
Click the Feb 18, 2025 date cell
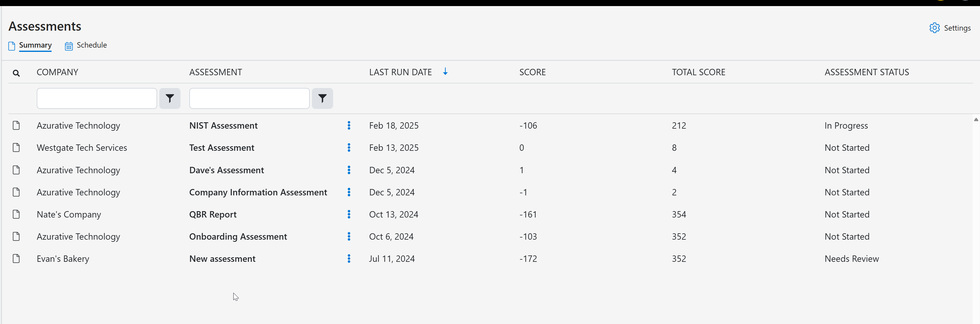click(x=394, y=126)
